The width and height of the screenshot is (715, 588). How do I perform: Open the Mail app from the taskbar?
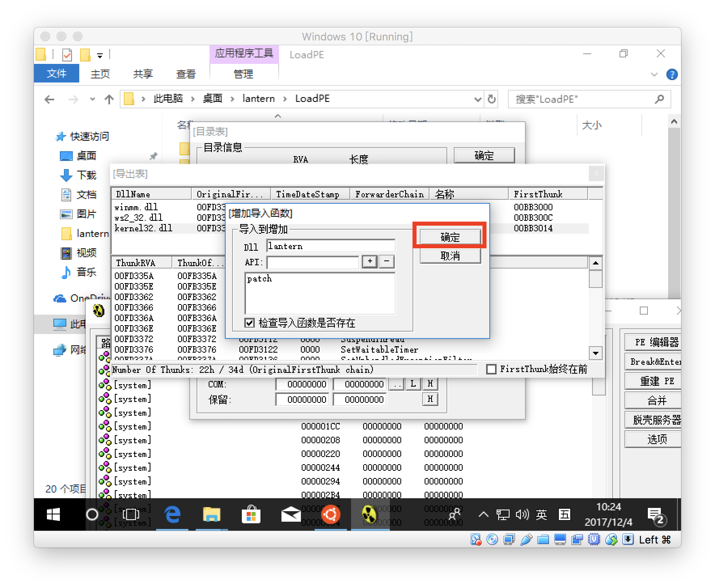(291, 514)
